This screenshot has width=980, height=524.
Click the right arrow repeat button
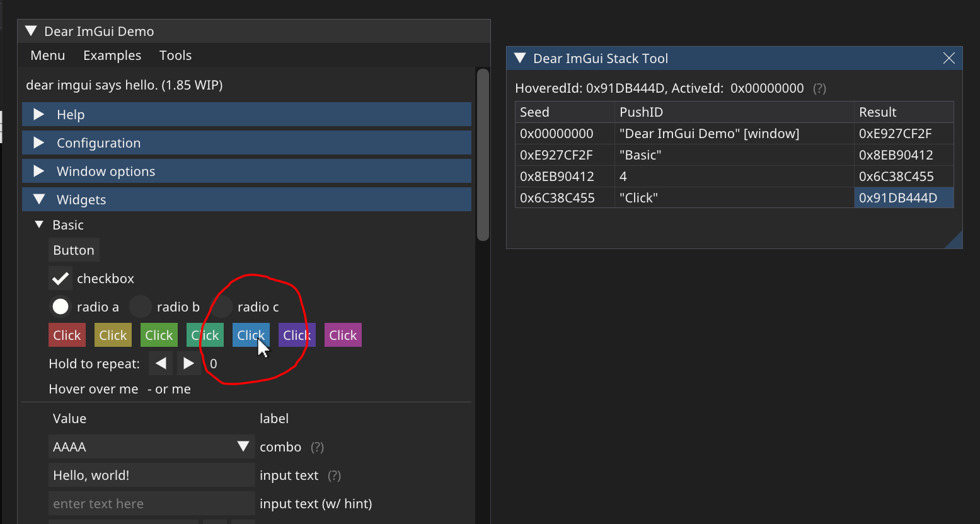[x=188, y=363]
